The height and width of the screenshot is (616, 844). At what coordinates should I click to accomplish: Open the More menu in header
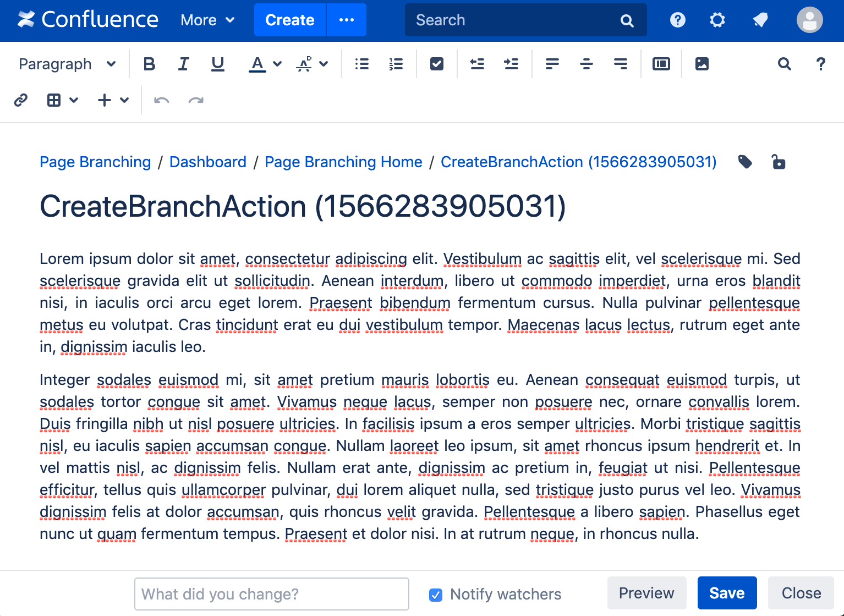click(207, 20)
